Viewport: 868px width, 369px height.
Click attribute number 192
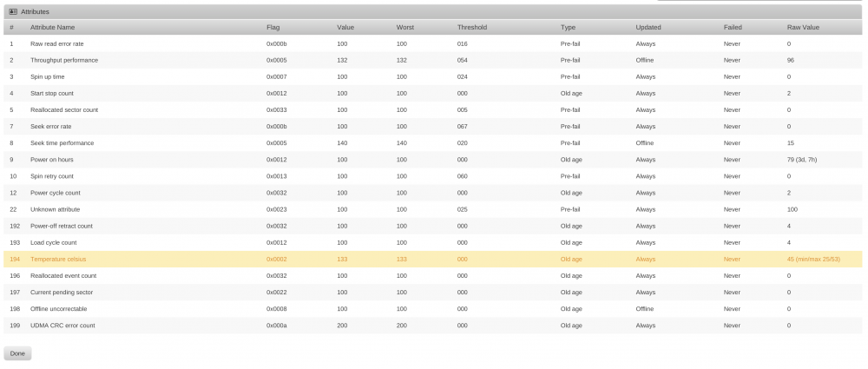[x=15, y=227]
